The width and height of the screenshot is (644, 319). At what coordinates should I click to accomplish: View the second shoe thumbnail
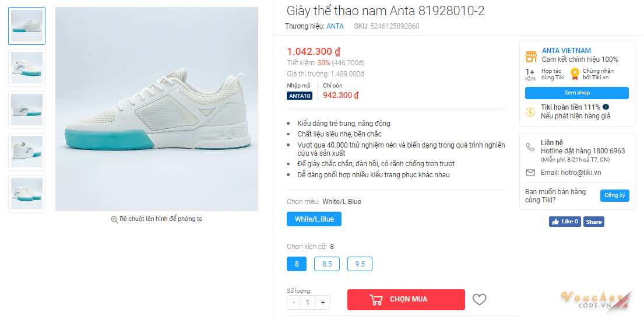click(27, 68)
